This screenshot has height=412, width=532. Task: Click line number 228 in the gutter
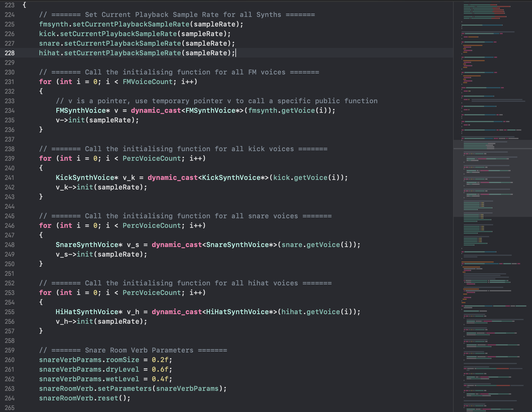pyautogui.click(x=10, y=53)
